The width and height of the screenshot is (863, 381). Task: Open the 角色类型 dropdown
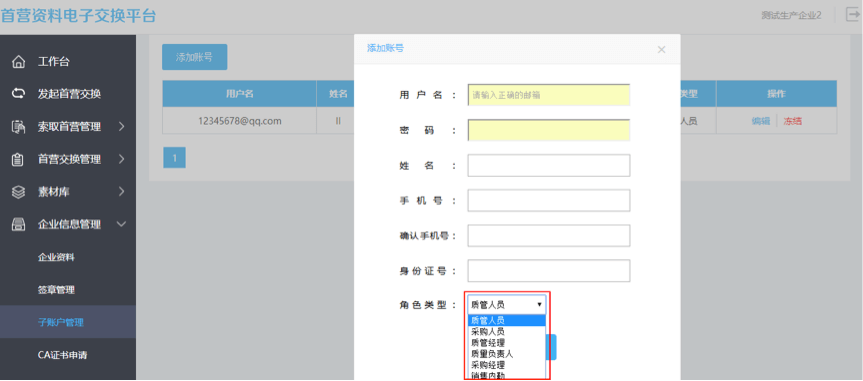[507, 304]
